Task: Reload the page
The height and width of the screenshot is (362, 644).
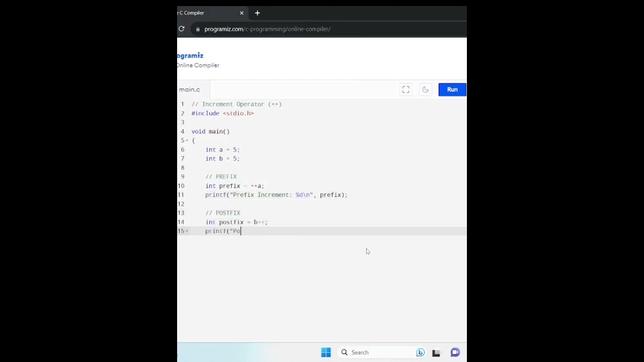Action: [x=181, y=29]
